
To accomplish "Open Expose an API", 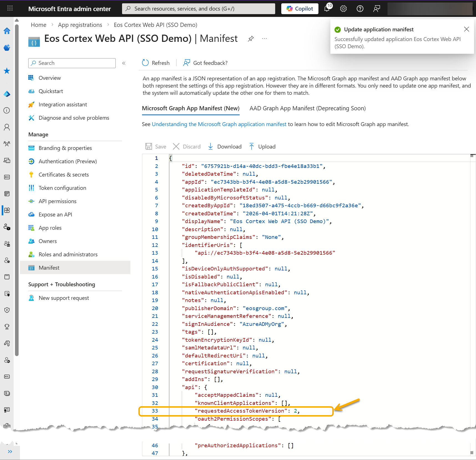I will 55,214.
